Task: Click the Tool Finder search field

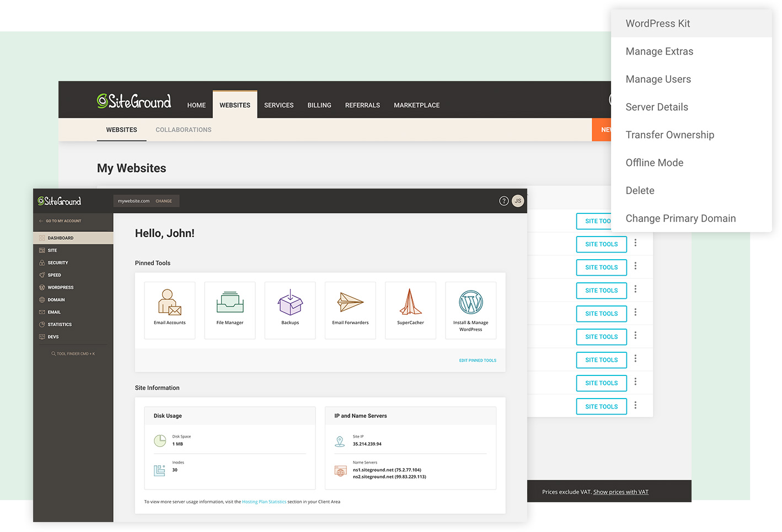Action: 73,354
